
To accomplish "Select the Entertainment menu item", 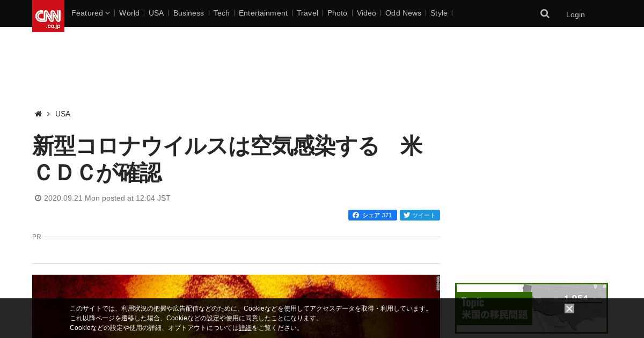I will click(263, 13).
